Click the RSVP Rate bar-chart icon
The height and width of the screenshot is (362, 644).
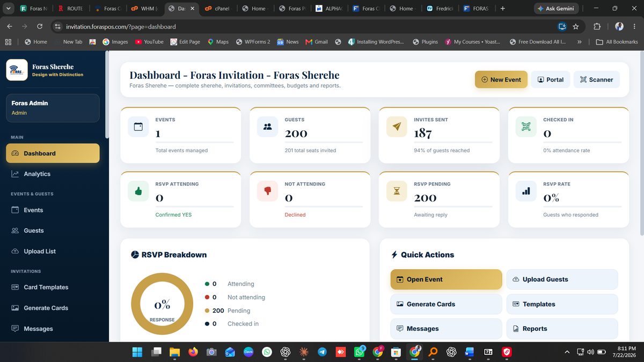[526, 191]
